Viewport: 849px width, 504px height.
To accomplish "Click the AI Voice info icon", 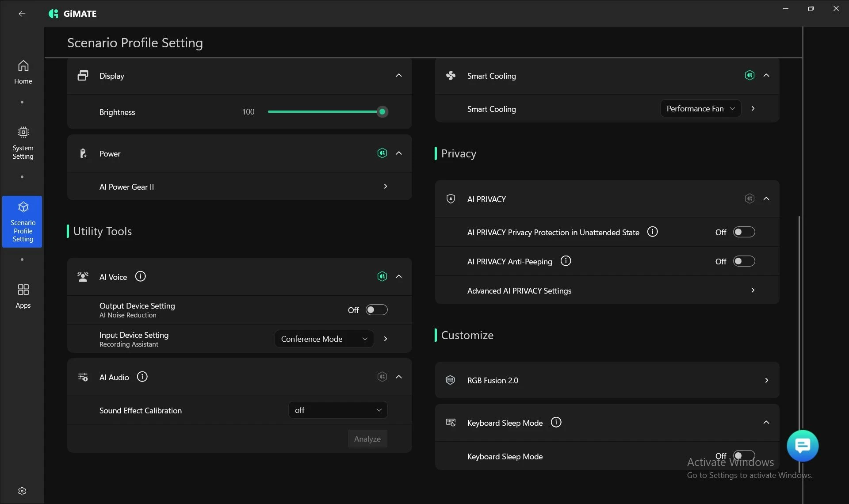I will (x=140, y=276).
